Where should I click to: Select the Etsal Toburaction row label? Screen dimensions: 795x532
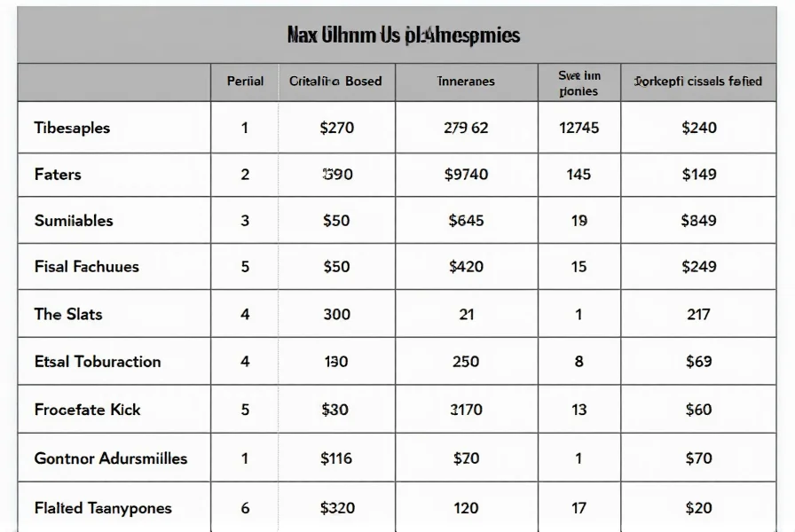click(x=98, y=362)
